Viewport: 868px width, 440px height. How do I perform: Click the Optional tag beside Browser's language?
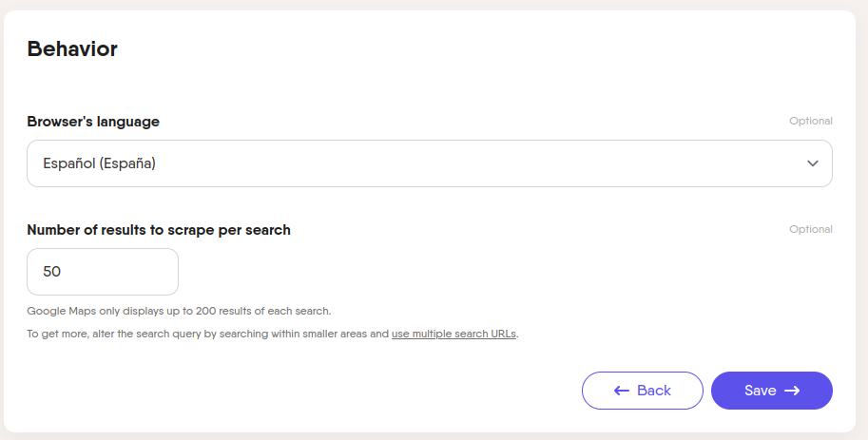tap(810, 122)
